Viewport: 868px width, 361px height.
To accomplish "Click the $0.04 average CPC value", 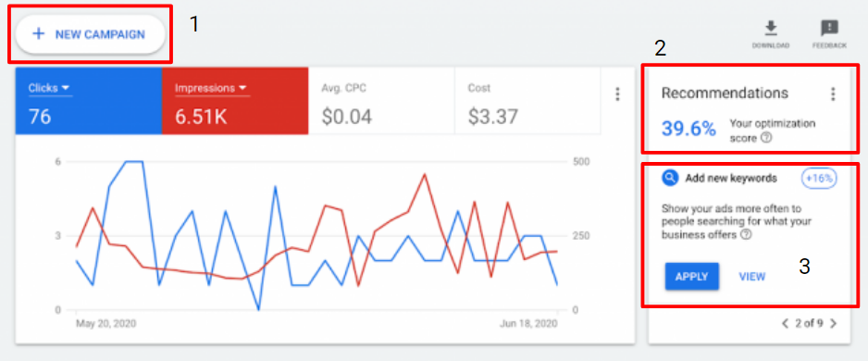I will click(x=346, y=117).
